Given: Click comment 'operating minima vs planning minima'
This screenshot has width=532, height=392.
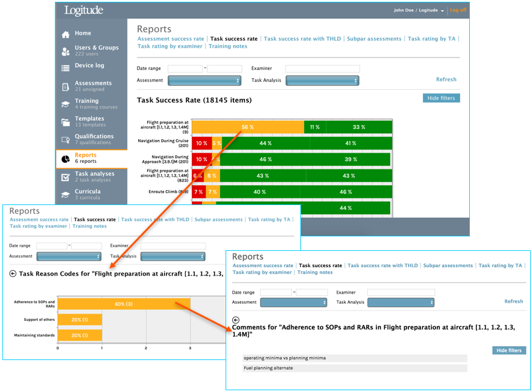Looking at the screenshot, I should tap(355, 358).
